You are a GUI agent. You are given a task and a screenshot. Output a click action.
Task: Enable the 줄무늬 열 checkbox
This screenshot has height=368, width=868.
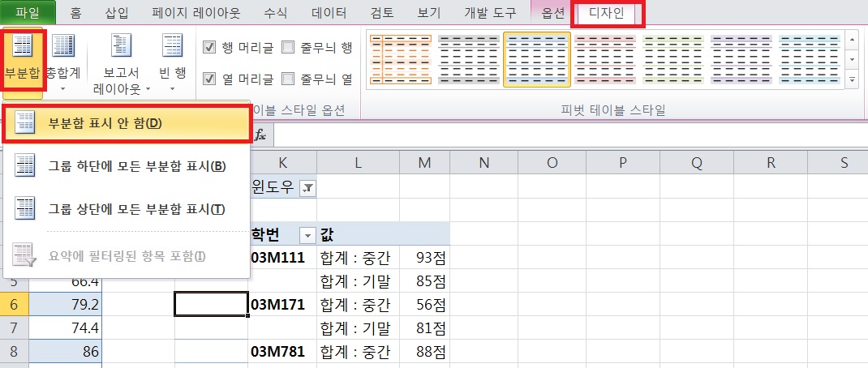pos(288,79)
